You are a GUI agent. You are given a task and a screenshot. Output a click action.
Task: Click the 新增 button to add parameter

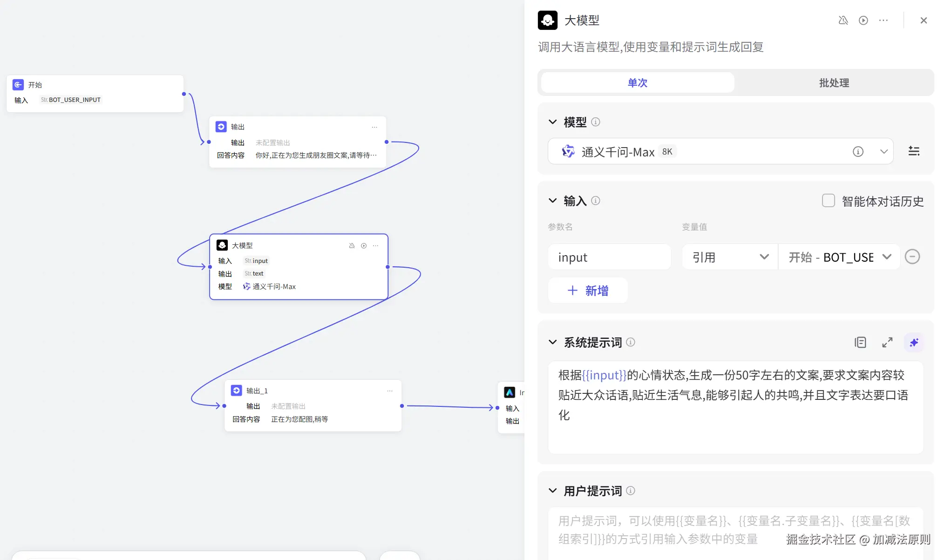(x=588, y=290)
